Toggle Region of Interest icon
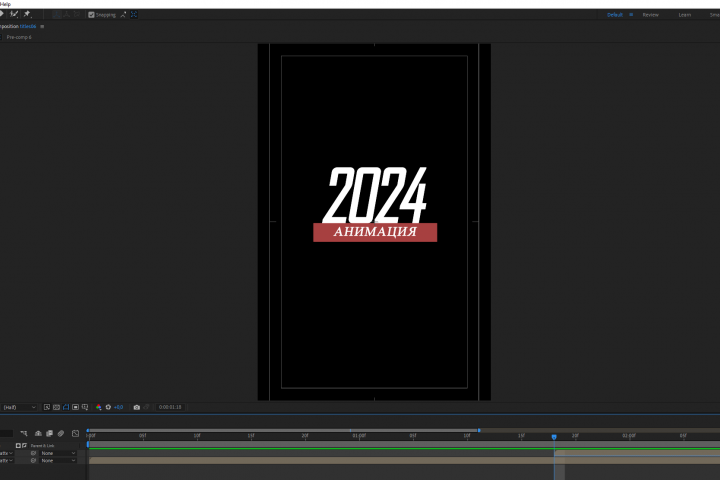 (75, 407)
